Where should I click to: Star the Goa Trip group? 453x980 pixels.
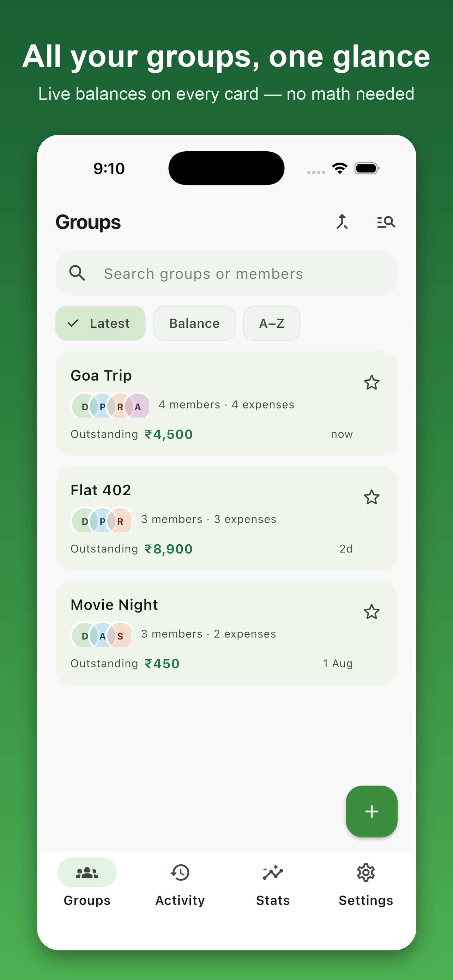pyautogui.click(x=371, y=383)
